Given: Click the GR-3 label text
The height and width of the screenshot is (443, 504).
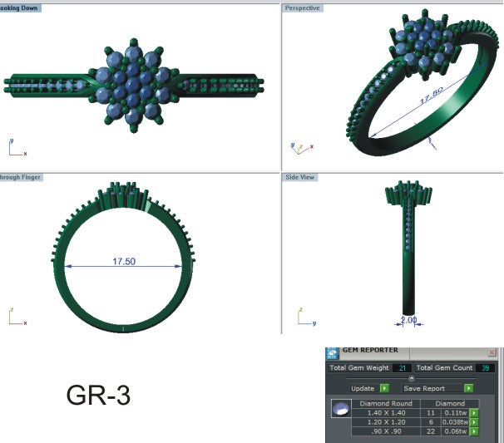Looking at the screenshot, I should (98, 395).
